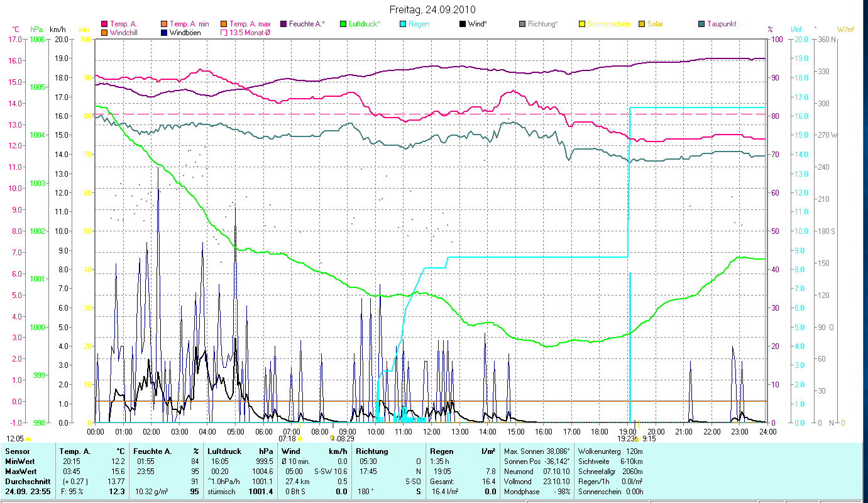Click the 13.5 Monat-Ø legend label

tap(250, 32)
